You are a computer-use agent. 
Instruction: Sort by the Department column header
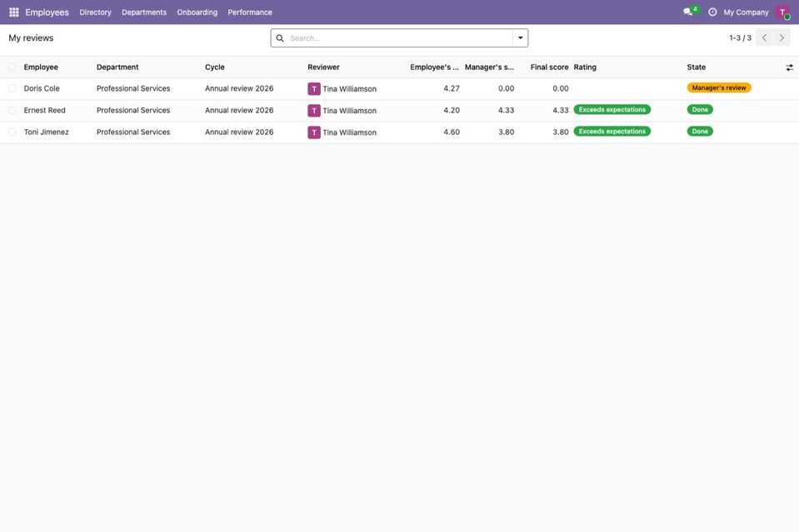(x=117, y=67)
